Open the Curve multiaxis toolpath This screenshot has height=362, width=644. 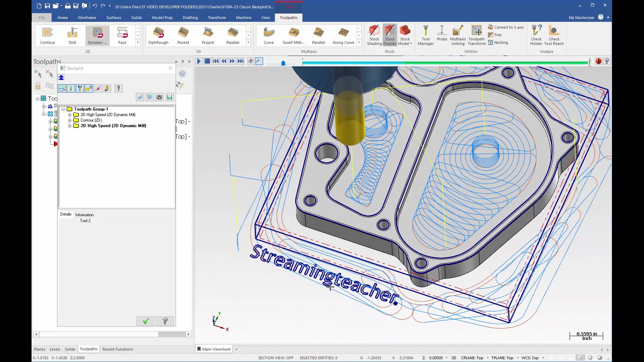pos(269,36)
